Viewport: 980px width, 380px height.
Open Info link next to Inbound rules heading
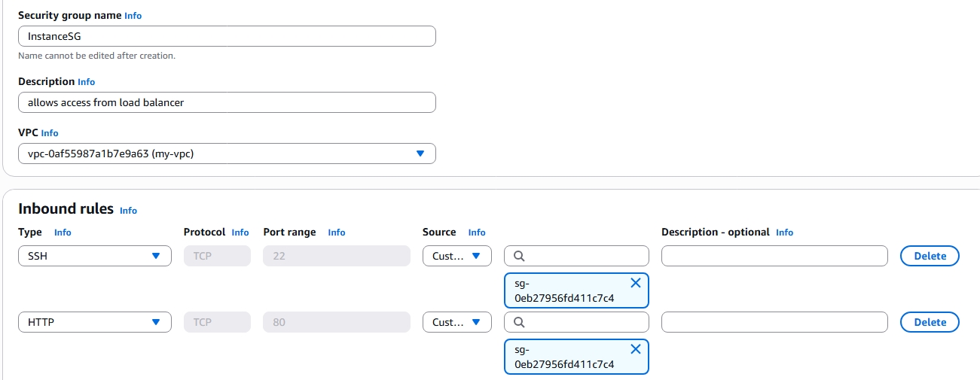(129, 211)
